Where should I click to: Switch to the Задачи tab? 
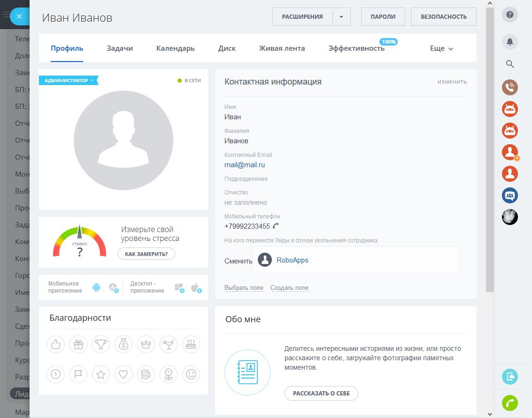[x=120, y=48]
